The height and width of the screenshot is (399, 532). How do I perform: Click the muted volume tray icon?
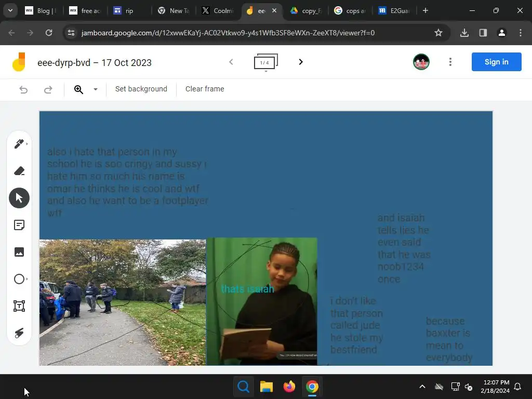click(469, 387)
